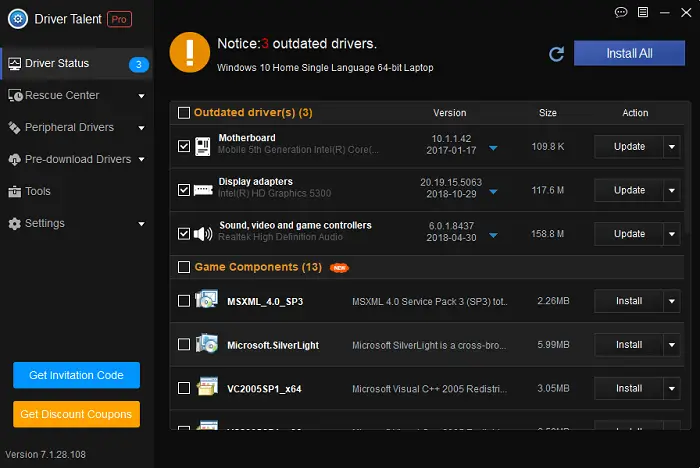Screen dimensions: 700x468
Task: Uncheck the Sound, video and game controllers checkbox
Action: click(x=184, y=234)
